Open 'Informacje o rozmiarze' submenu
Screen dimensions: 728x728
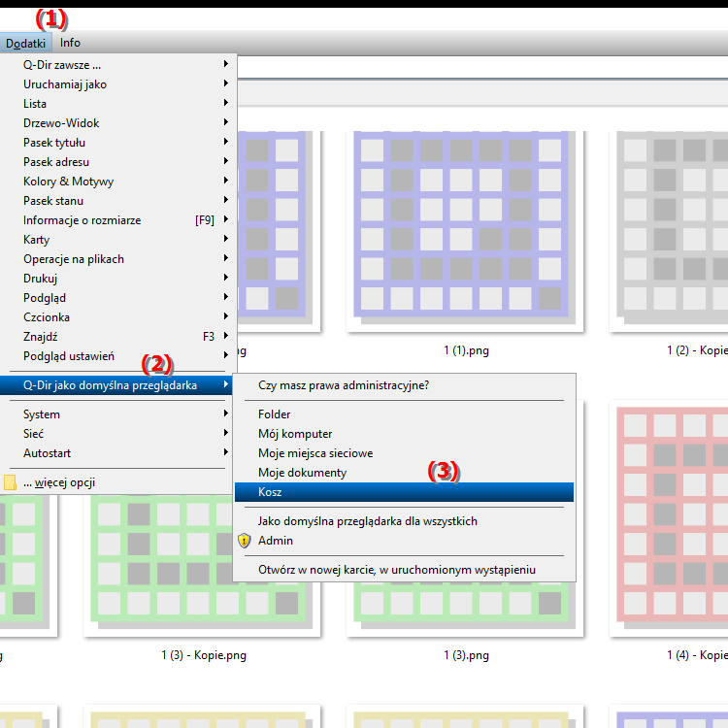click(x=118, y=220)
